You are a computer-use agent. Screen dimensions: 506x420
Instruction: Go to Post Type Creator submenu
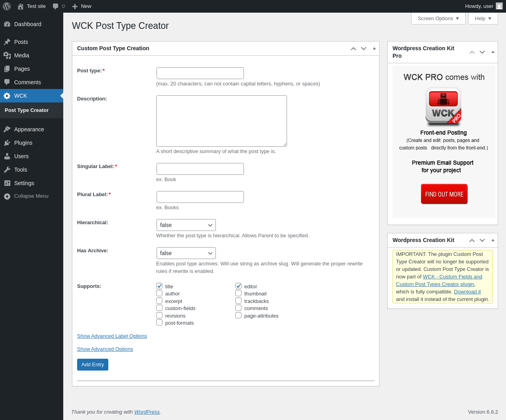26,110
